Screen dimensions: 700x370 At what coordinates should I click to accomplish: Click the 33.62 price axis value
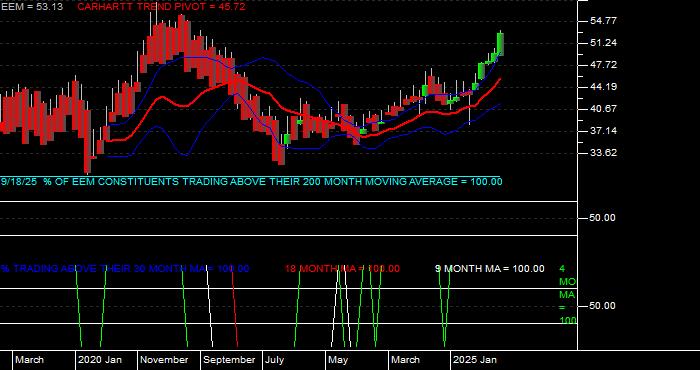603,153
